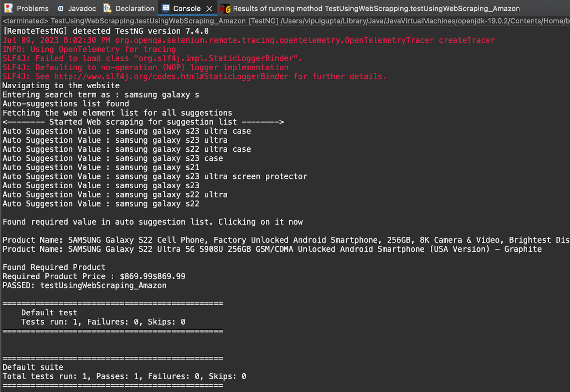Click the line ending exactly 'galaxy s23 ultra'
Image resolution: width=570 pixels, height=392 pixels.
tap(115, 140)
